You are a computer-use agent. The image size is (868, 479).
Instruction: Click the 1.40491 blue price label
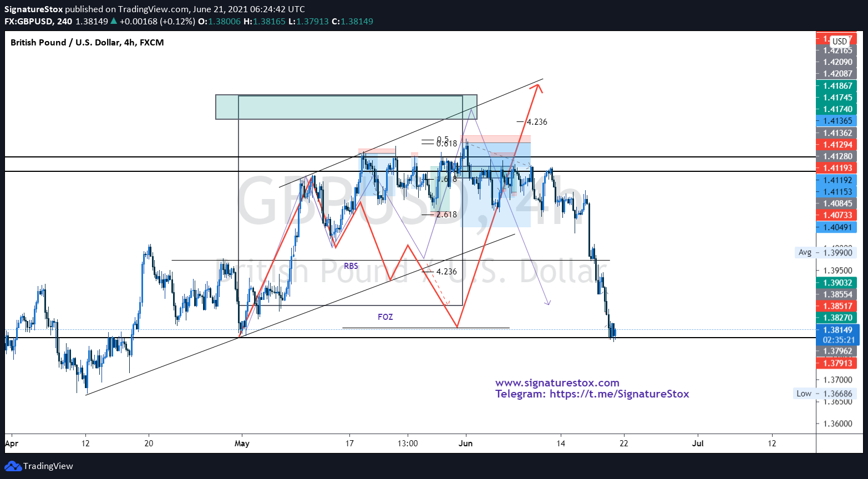point(837,227)
